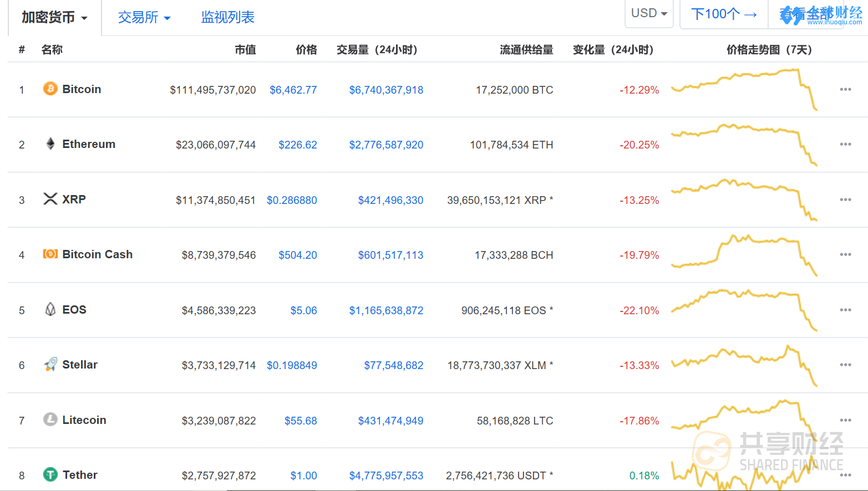
Task: Click Tether 24h volume $4,775,957,553
Action: point(386,475)
